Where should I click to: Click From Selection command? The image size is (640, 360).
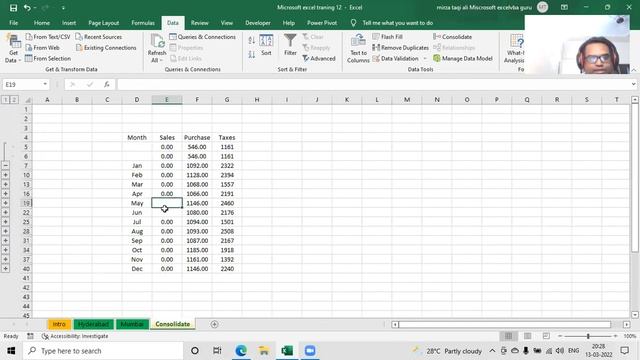47,58
